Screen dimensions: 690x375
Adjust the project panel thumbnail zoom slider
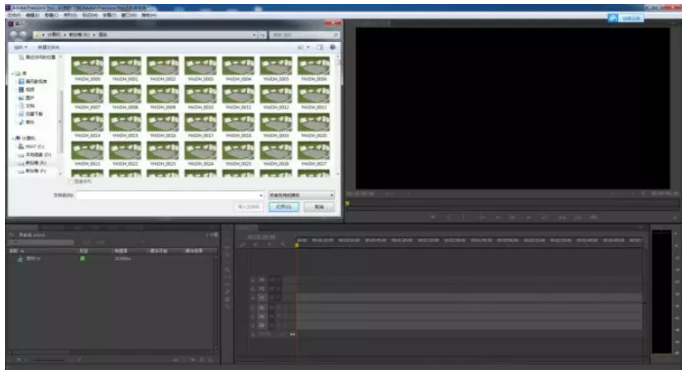tap(48, 360)
